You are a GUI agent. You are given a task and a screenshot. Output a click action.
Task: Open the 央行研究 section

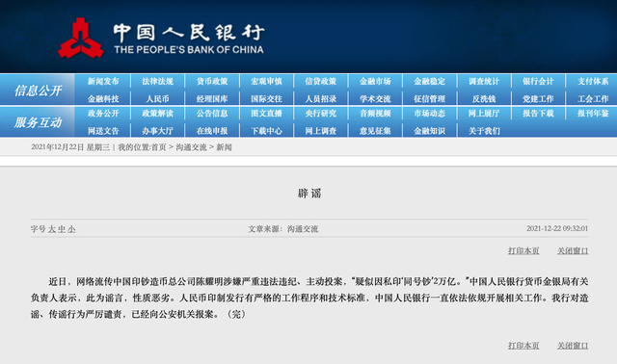point(321,114)
